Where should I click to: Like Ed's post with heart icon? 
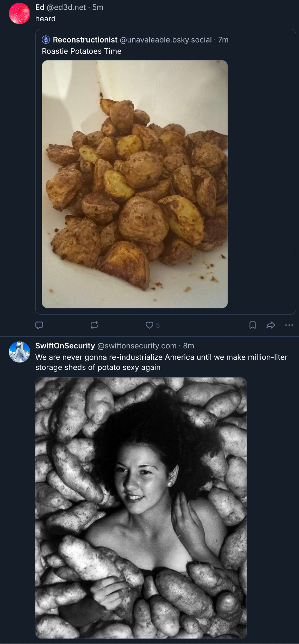149,325
